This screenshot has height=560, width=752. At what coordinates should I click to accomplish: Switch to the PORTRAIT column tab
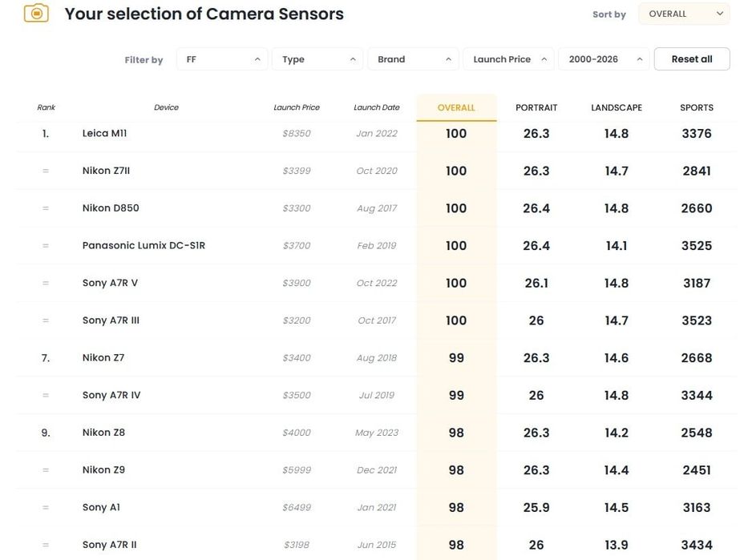[x=536, y=108]
